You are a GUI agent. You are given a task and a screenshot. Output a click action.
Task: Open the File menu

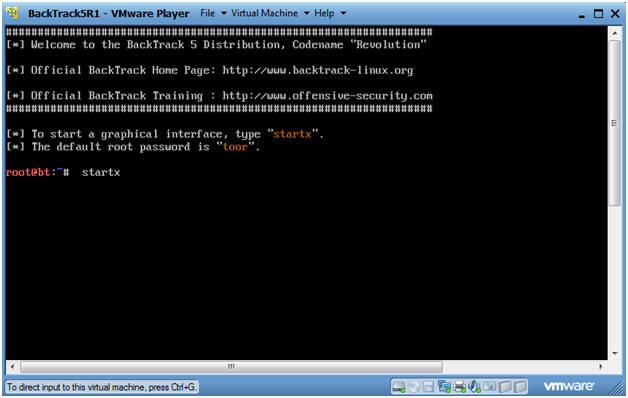[x=207, y=13]
